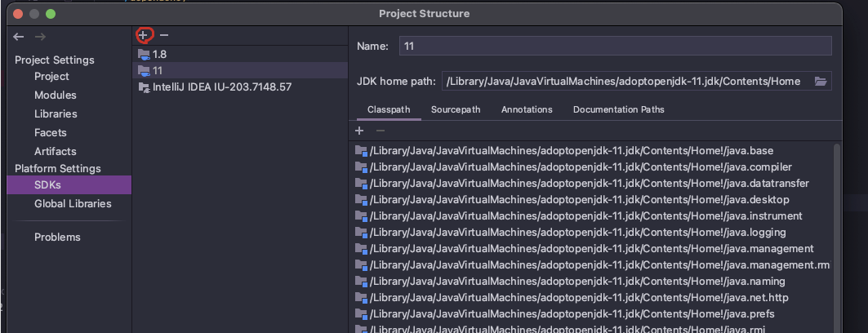Go forward with the right arrow
Screen dimensions: 868x333
[40, 37]
